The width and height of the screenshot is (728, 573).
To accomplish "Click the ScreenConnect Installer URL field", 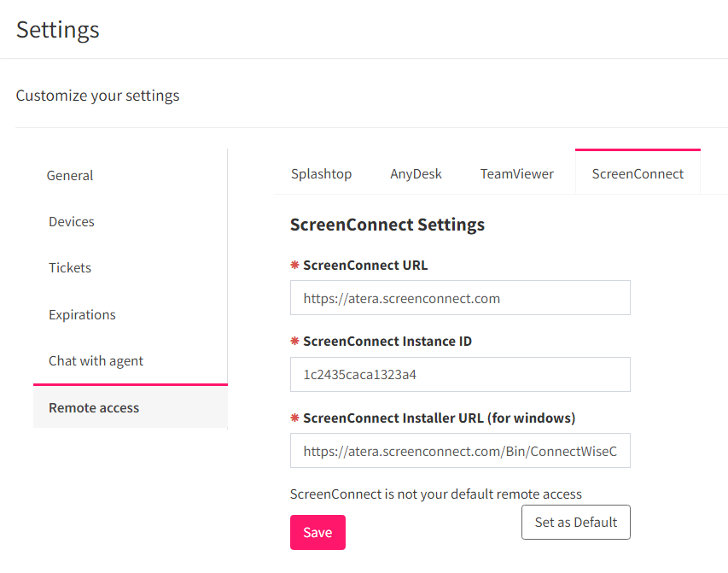I will click(460, 450).
